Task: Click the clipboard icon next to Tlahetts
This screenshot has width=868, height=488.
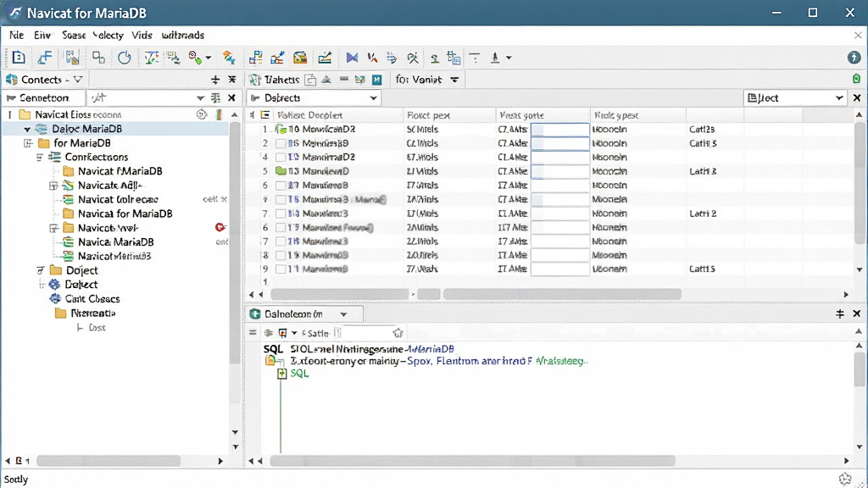Action: click(310, 80)
